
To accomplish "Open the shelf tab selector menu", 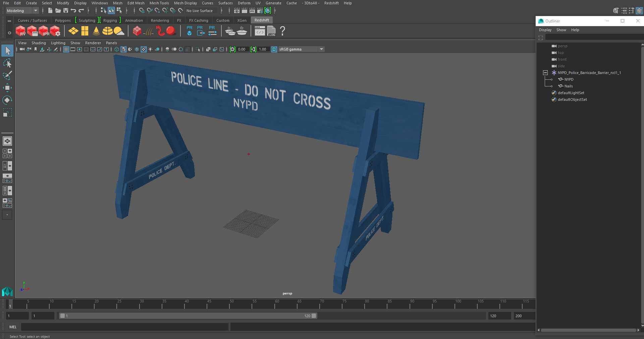I will [x=9, y=21].
